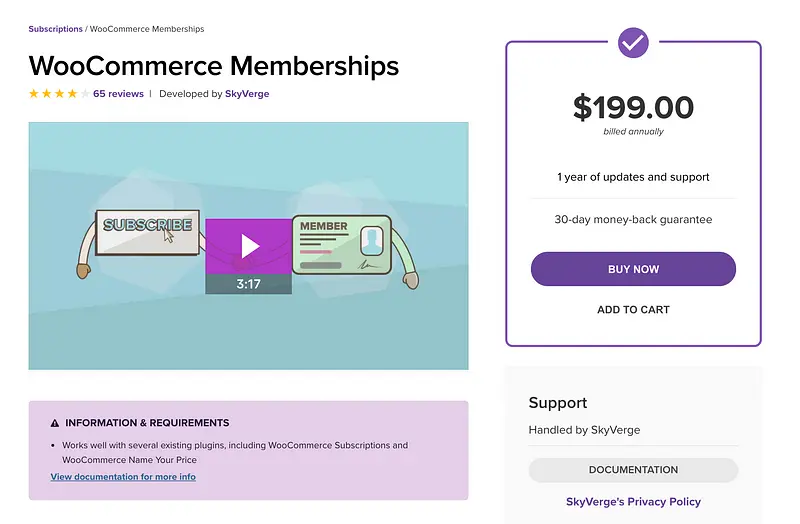Click the Subscribe graphic in video

pos(147,226)
